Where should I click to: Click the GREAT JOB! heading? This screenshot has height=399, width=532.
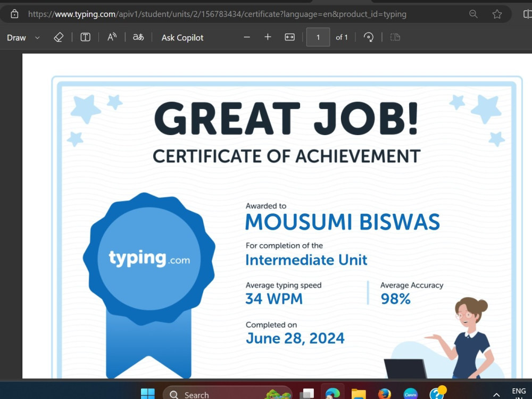tap(286, 119)
